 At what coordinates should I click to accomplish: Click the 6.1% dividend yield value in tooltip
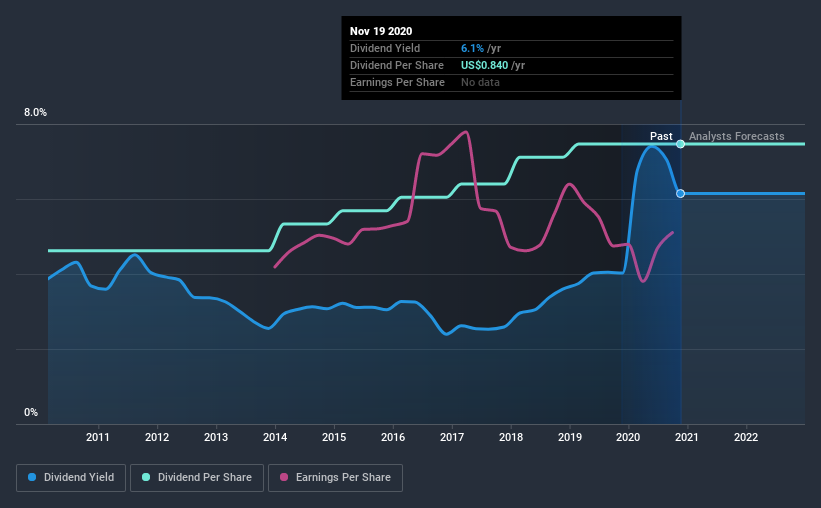pyautogui.click(x=472, y=48)
